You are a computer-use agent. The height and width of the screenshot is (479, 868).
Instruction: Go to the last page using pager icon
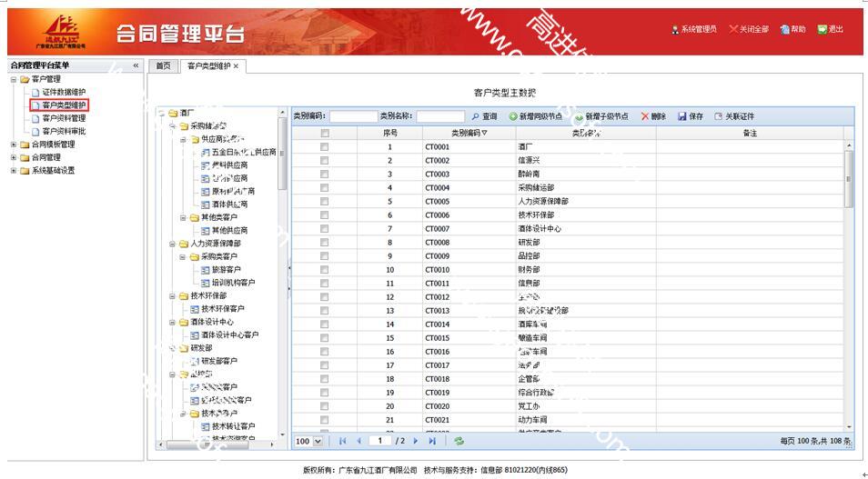432,441
